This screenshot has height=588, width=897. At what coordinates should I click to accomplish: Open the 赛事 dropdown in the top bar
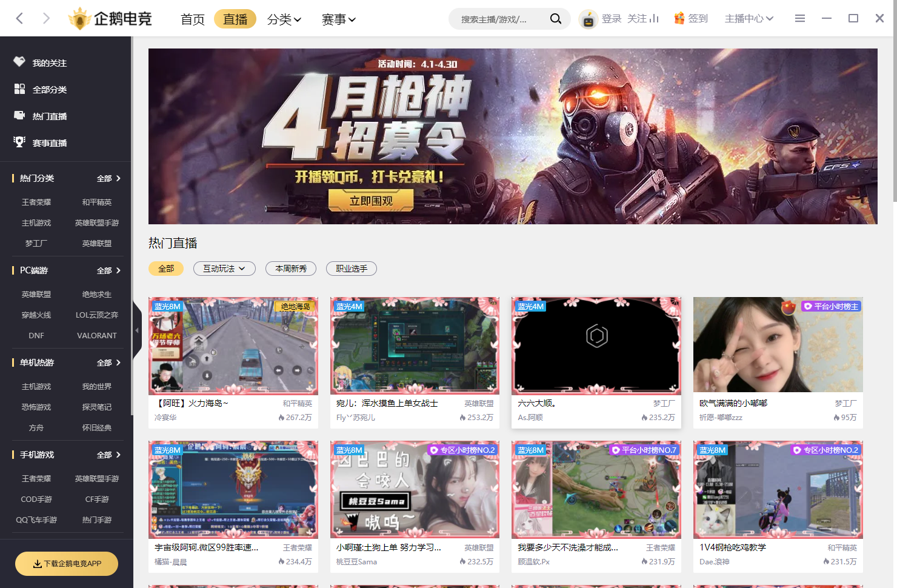[339, 19]
